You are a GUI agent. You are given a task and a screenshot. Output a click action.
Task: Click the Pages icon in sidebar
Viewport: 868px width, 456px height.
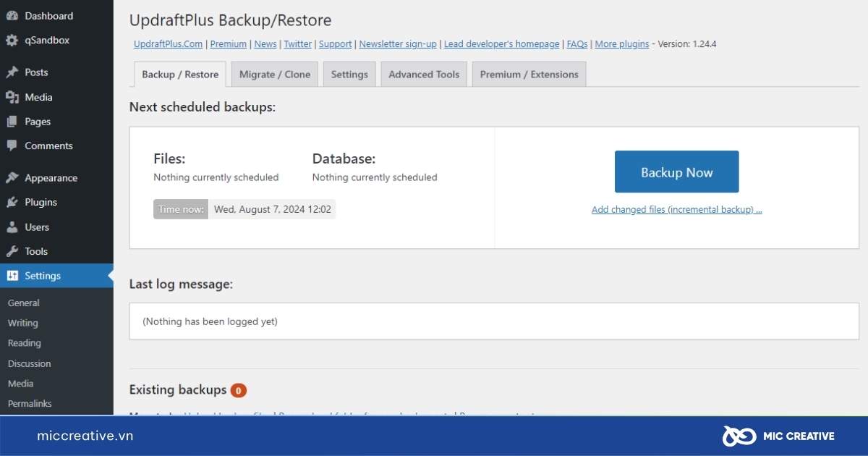(x=12, y=122)
